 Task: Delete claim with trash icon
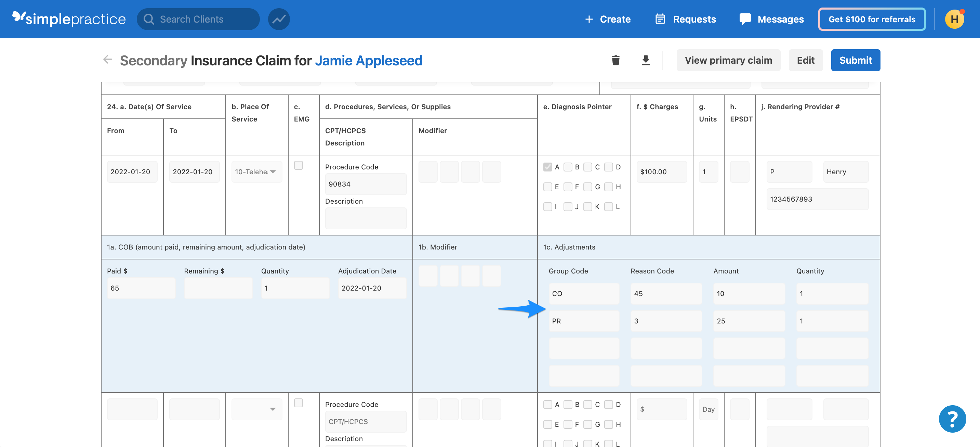coord(615,60)
